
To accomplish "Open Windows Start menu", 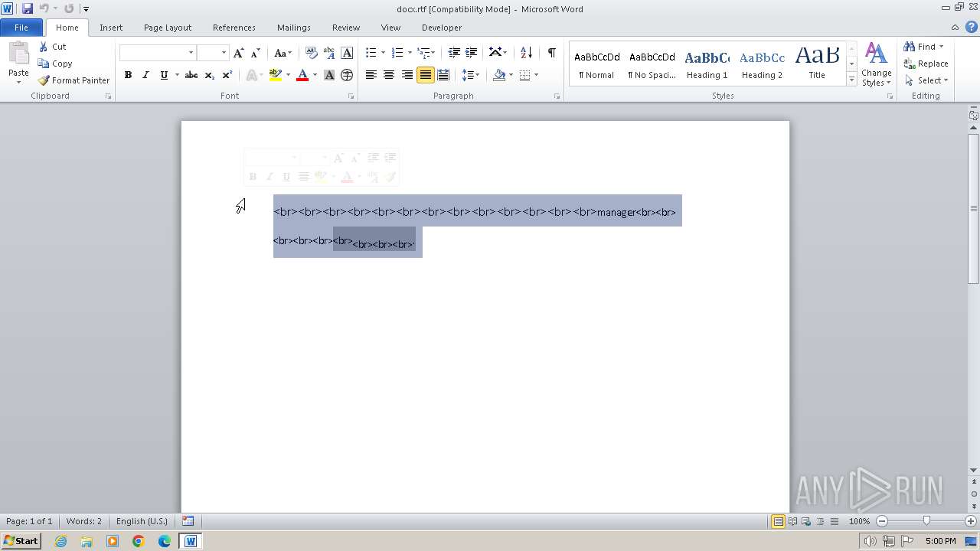I will tap(21, 541).
